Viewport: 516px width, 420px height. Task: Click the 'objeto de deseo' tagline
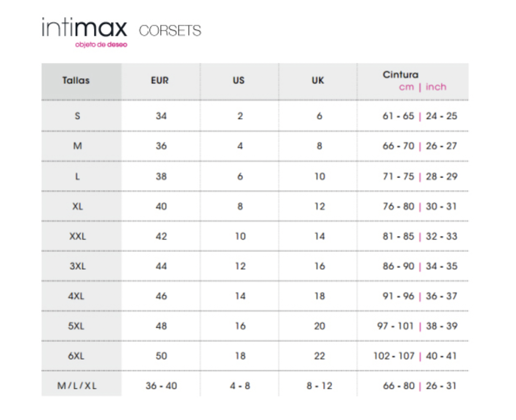pos(101,45)
